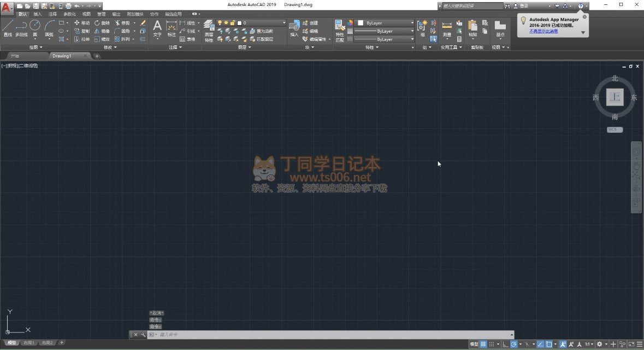Image resolution: width=644 pixels, height=350 pixels.
Task: Toggle the grid display in status bar
Action: coord(483,345)
